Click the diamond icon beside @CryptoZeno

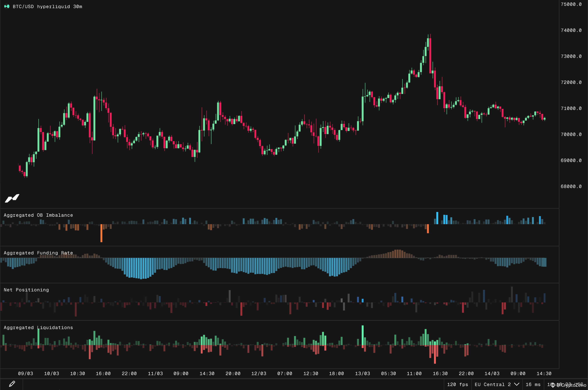pos(553,385)
